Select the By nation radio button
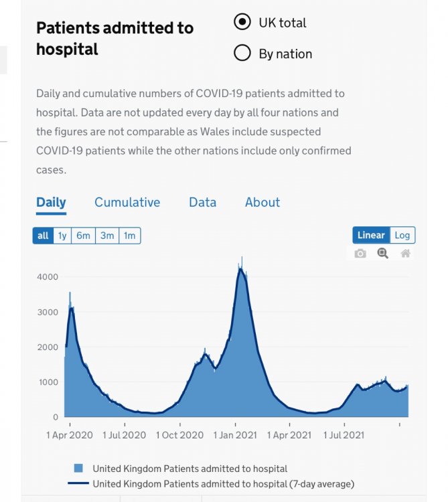The image size is (448, 502). [x=242, y=54]
